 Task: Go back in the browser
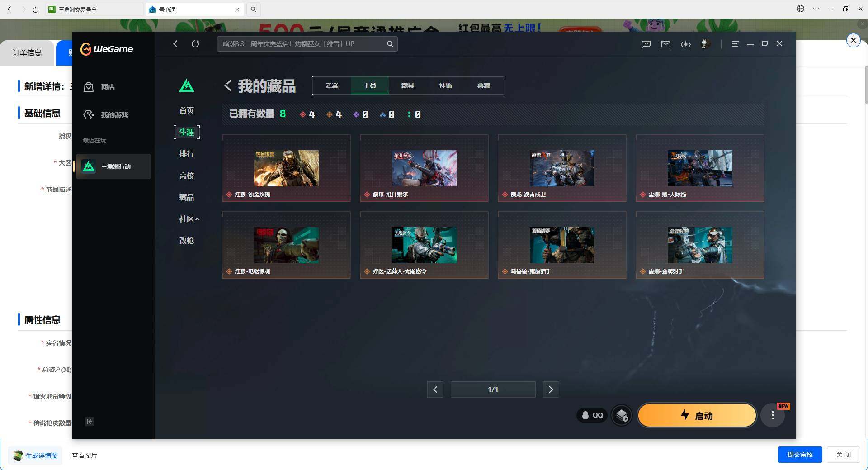click(x=9, y=9)
